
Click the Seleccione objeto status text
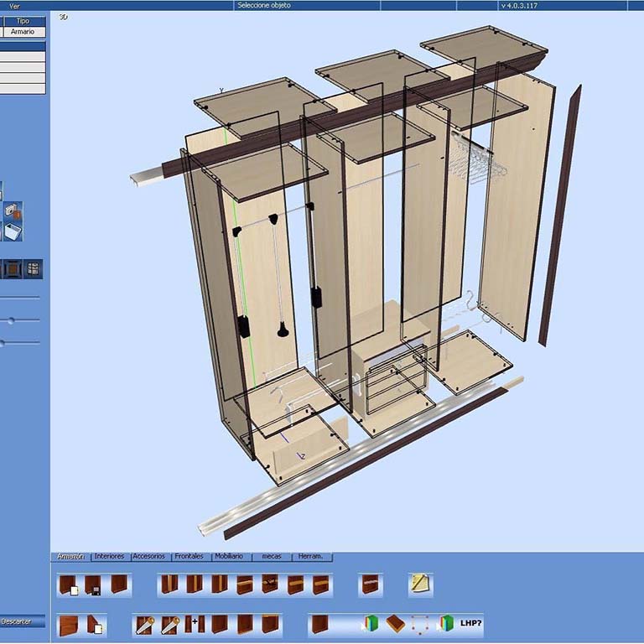[264, 5]
